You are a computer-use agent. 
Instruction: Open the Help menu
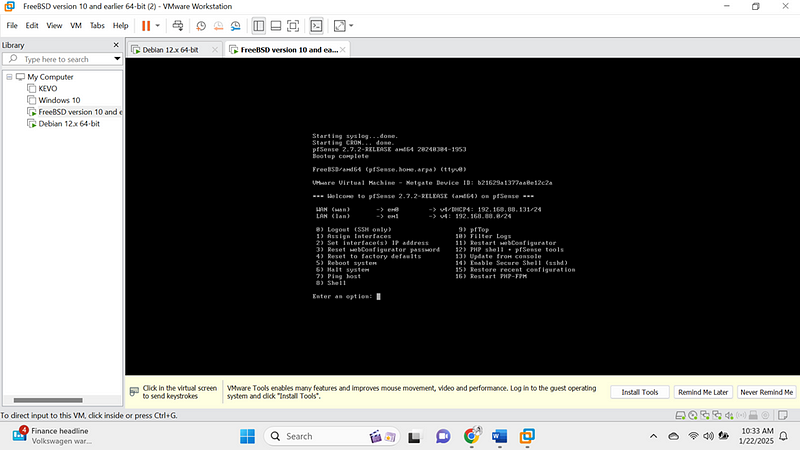pos(120,26)
